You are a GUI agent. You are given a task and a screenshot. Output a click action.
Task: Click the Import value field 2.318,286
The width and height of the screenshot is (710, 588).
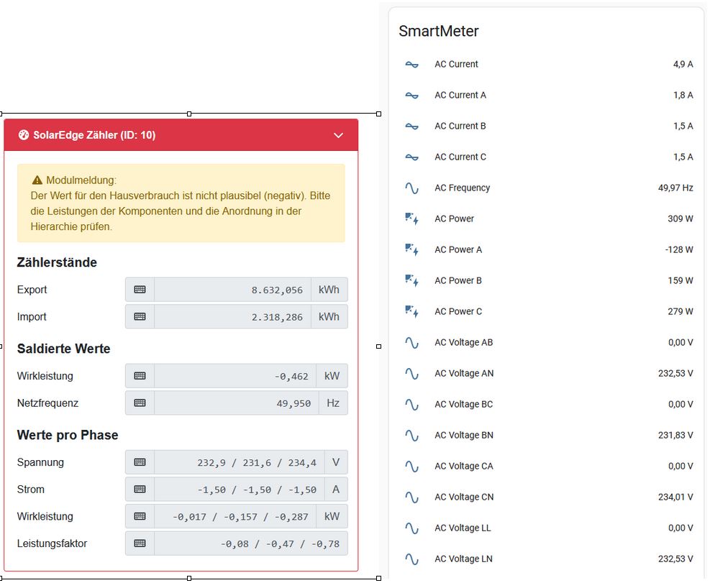click(x=232, y=317)
